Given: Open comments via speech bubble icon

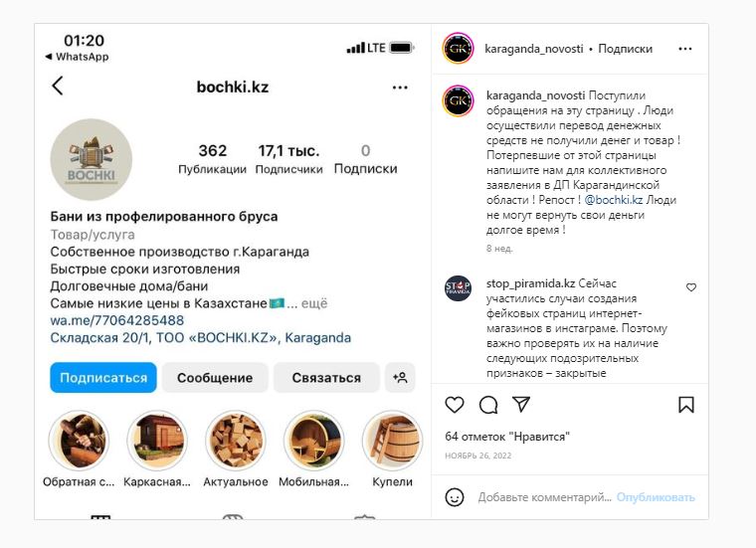Looking at the screenshot, I should (488, 405).
